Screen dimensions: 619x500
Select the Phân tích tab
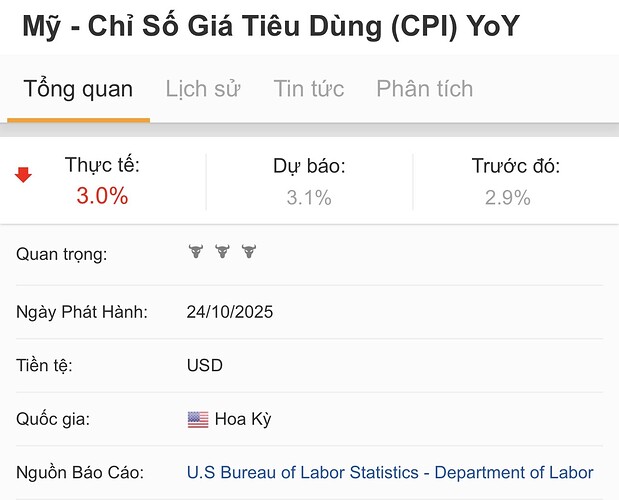click(x=424, y=89)
